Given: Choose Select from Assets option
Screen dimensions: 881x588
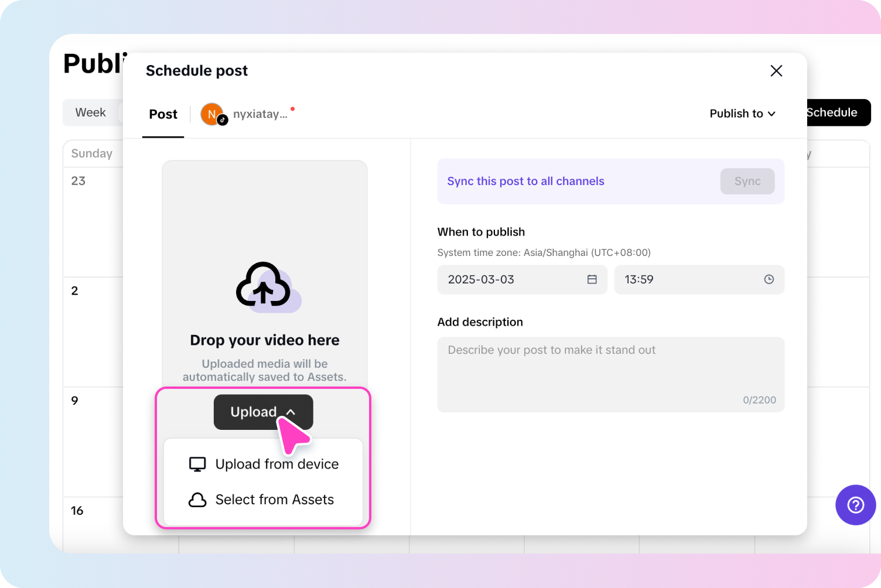Looking at the screenshot, I should point(274,500).
